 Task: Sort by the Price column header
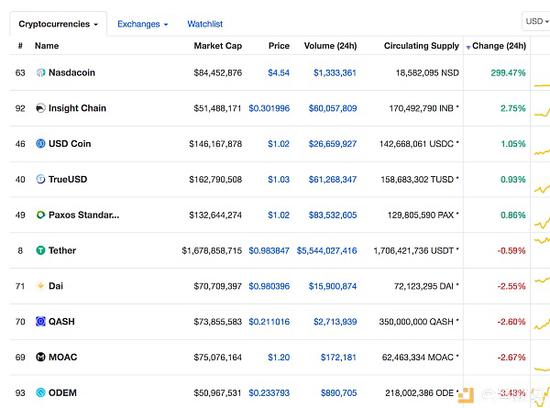click(x=279, y=46)
